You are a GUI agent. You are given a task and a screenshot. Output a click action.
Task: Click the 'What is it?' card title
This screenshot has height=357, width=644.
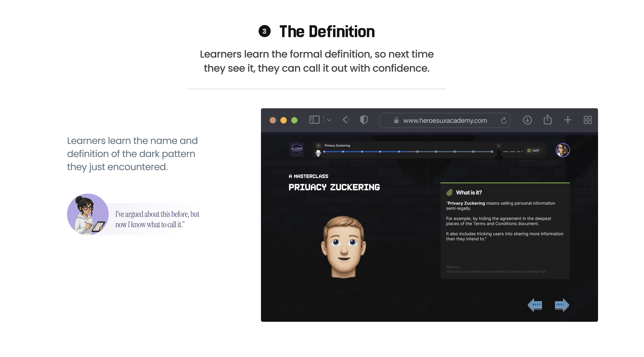point(469,193)
